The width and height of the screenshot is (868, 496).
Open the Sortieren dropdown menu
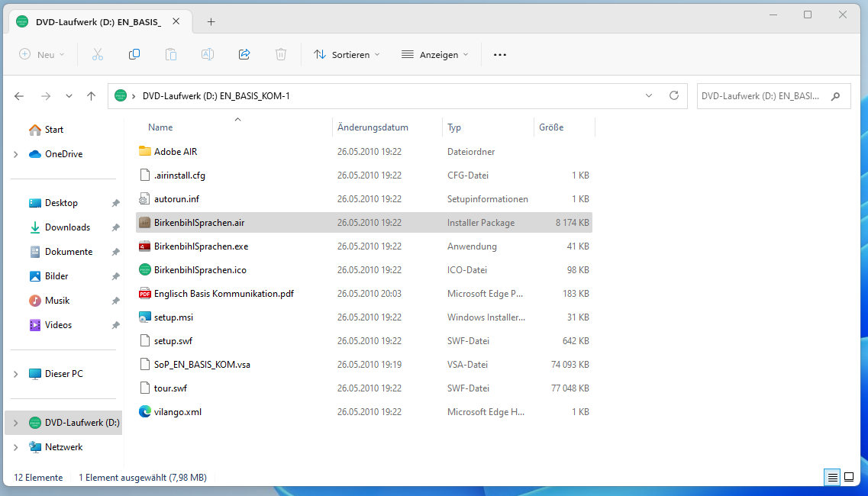(x=347, y=54)
